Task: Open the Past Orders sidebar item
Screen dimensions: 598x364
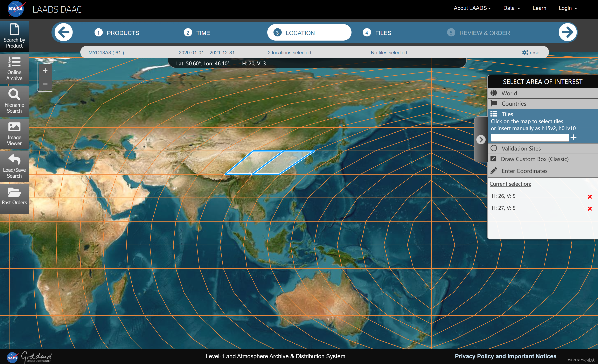Action: point(14,199)
